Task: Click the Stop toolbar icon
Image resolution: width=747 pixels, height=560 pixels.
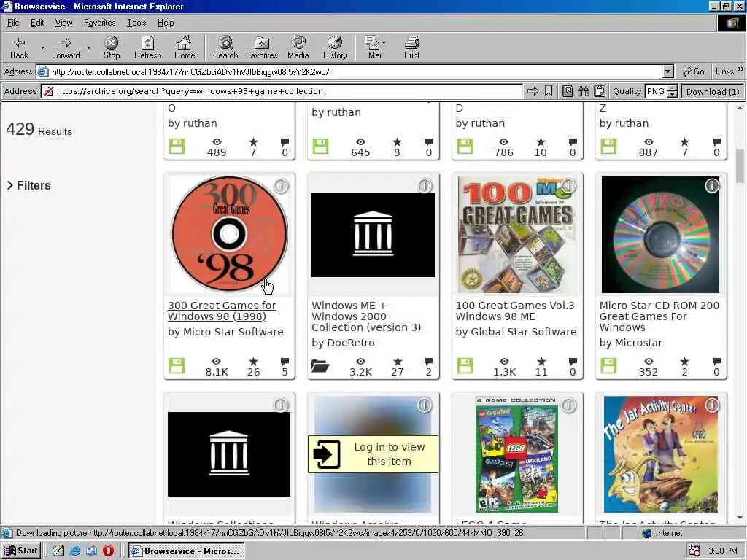Action: coord(112,47)
